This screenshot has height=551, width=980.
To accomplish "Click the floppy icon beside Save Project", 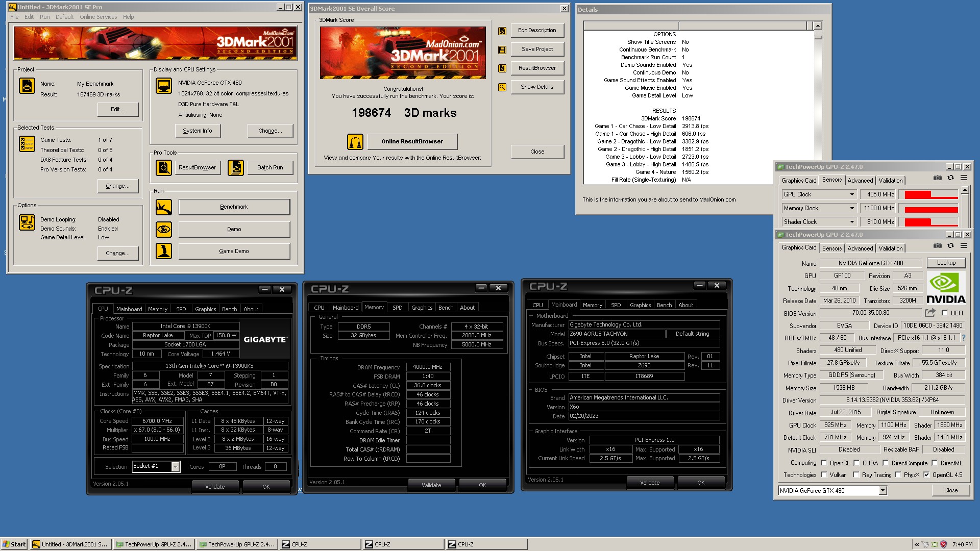I will coord(502,50).
